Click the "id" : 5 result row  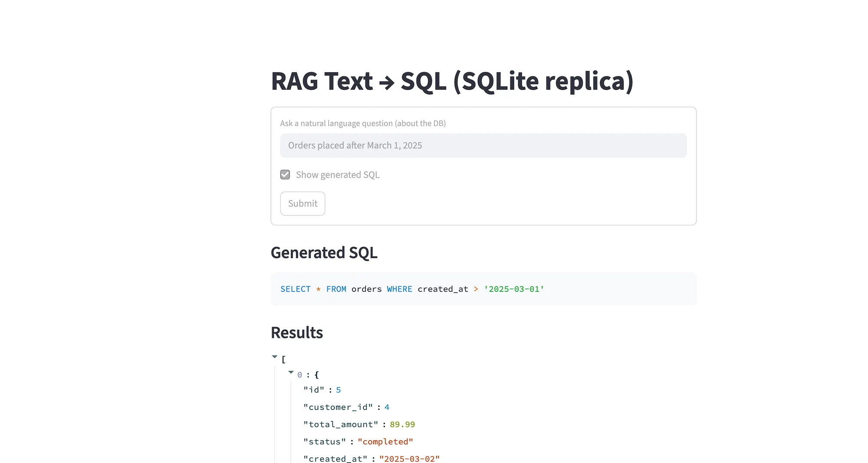click(322, 390)
